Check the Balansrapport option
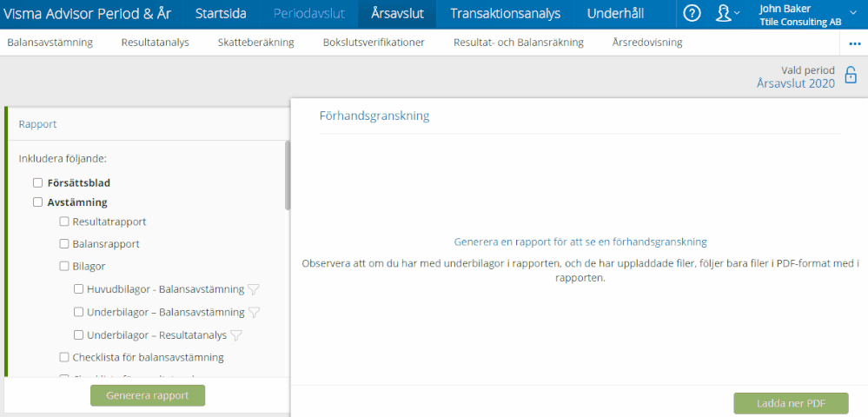Image resolution: width=868 pixels, height=417 pixels. (64, 244)
